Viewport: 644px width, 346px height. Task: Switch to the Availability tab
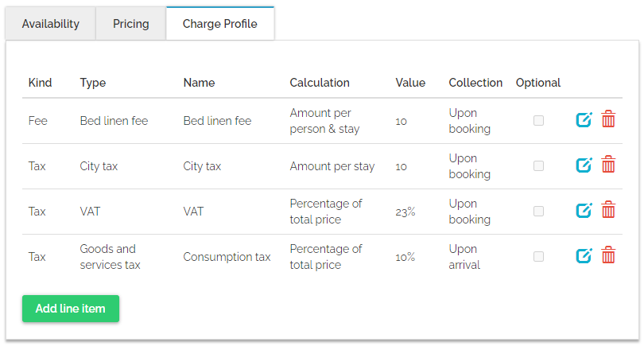pyautogui.click(x=51, y=24)
